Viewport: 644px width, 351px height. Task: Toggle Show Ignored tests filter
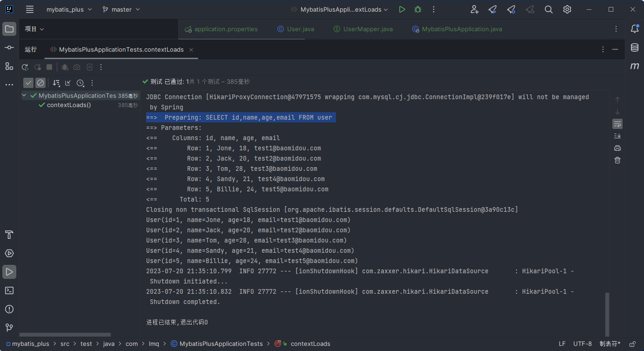[40, 83]
